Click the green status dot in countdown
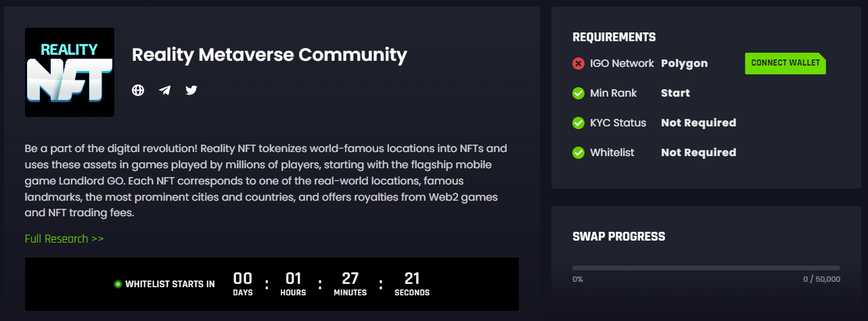This screenshot has width=868, height=321. [x=118, y=284]
